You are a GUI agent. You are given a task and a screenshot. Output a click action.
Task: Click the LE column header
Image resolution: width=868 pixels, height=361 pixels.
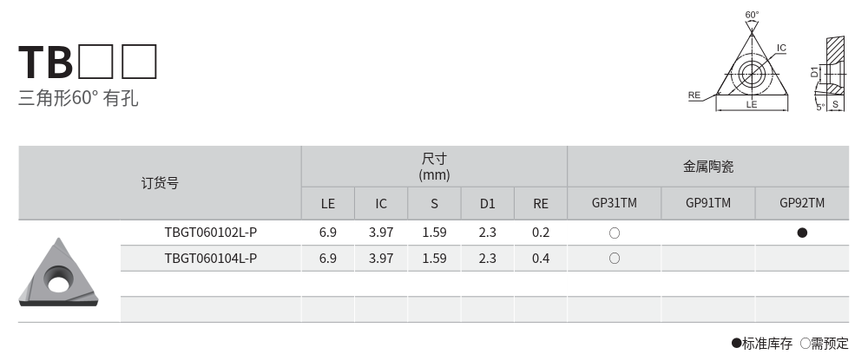(x=327, y=204)
